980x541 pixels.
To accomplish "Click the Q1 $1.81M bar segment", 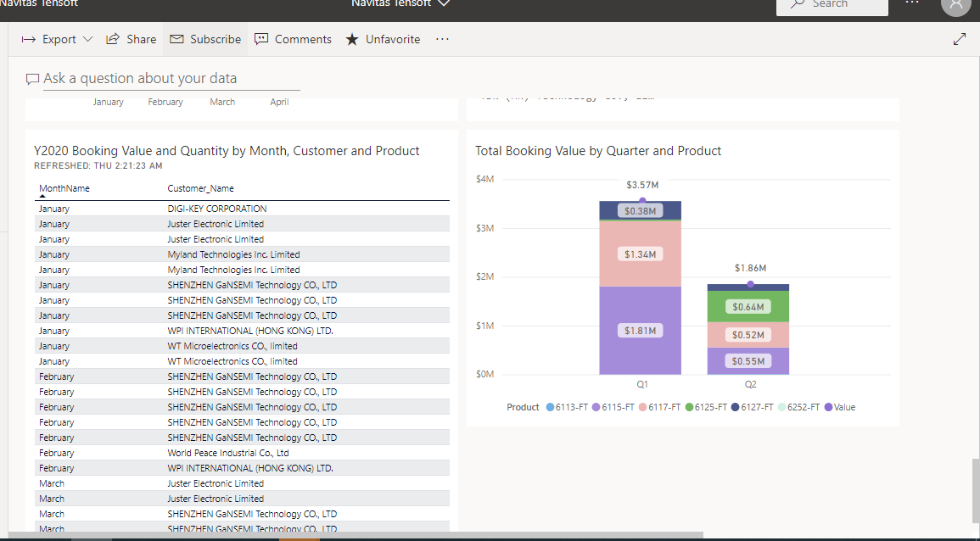I will point(640,331).
